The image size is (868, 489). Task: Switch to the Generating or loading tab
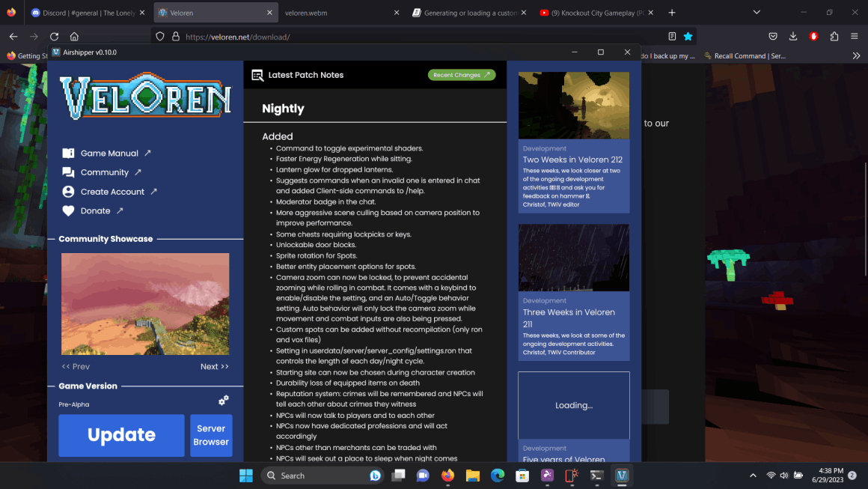click(x=470, y=13)
